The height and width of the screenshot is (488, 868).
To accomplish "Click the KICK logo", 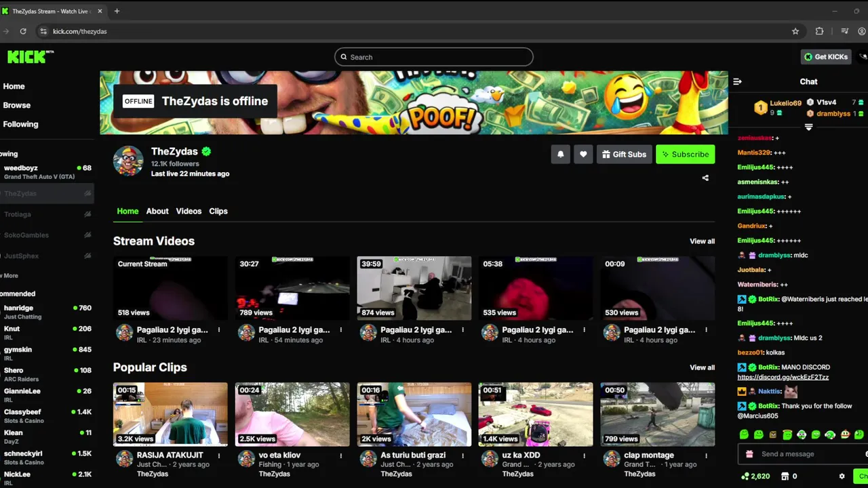I will tap(30, 57).
